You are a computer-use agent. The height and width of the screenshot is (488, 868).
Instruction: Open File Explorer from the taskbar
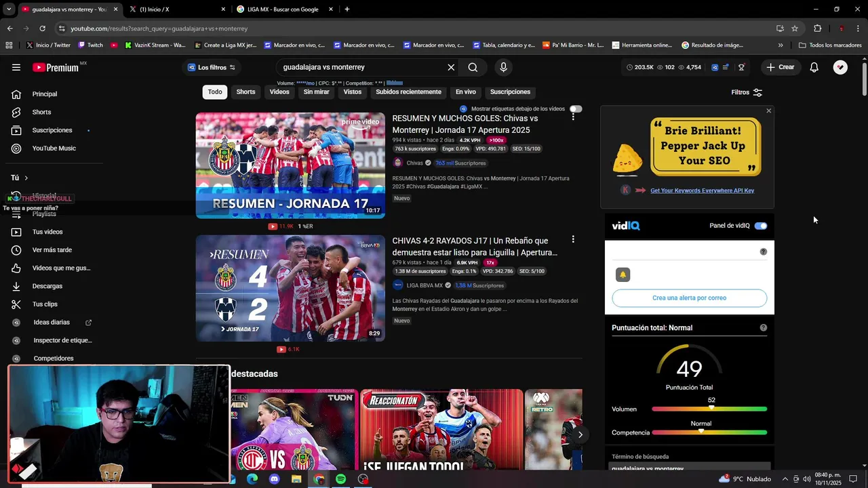click(x=296, y=479)
